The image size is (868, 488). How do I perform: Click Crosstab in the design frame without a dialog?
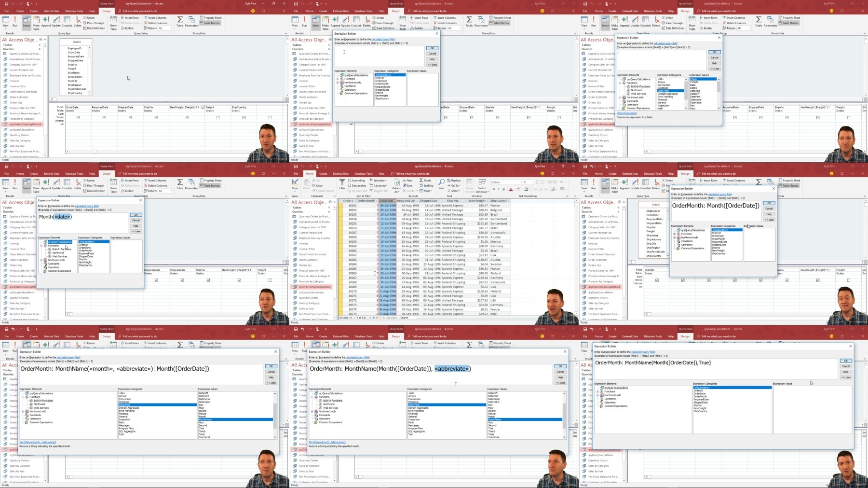[67, 21]
